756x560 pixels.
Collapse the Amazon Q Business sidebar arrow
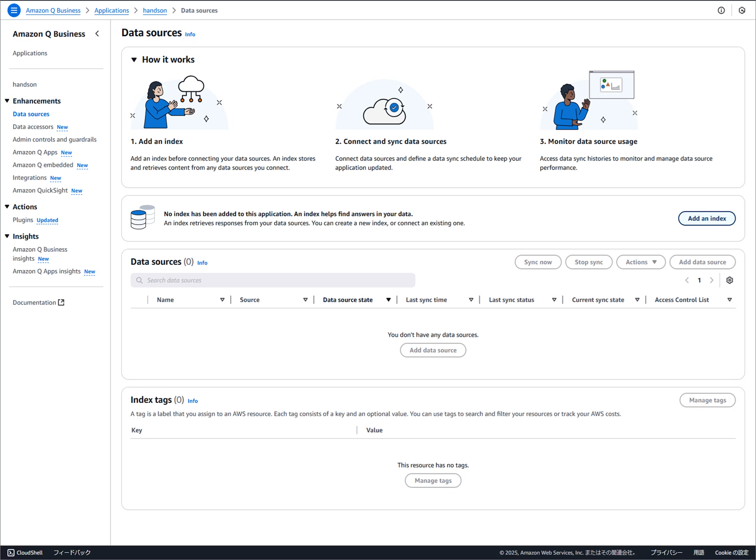pyautogui.click(x=97, y=34)
